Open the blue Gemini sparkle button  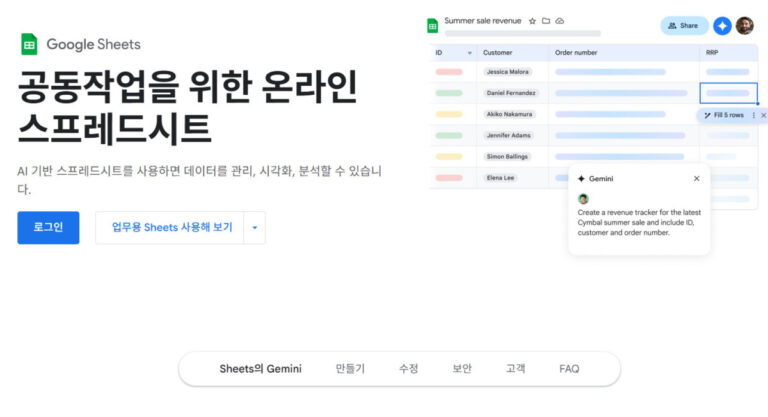[x=722, y=25]
